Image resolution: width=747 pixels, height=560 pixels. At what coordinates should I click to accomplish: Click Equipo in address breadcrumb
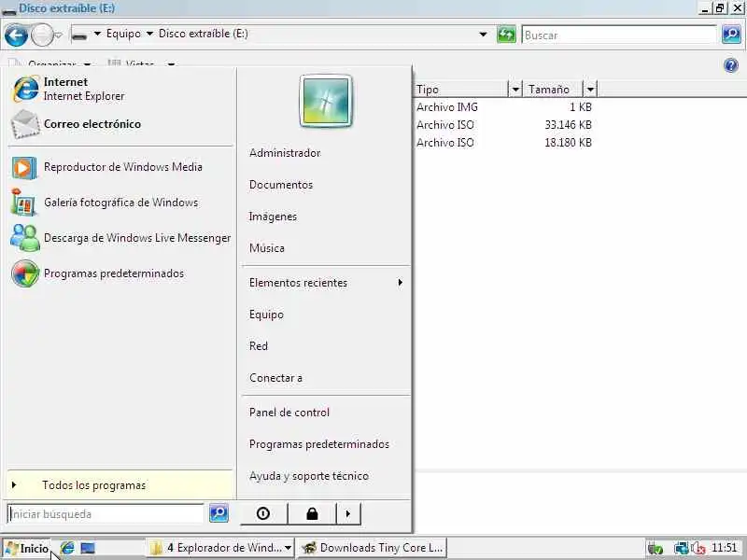[x=123, y=34]
